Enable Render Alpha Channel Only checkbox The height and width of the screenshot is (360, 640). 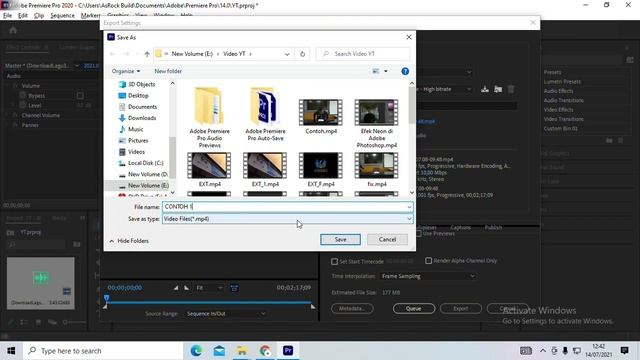[x=429, y=260]
